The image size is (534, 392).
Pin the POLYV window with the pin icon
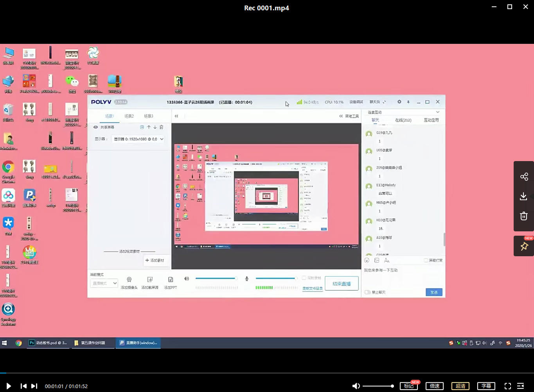(408, 102)
